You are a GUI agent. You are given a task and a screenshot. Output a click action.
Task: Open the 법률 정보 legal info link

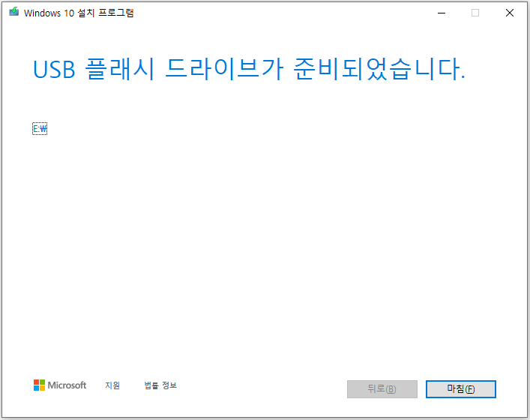[x=160, y=385]
